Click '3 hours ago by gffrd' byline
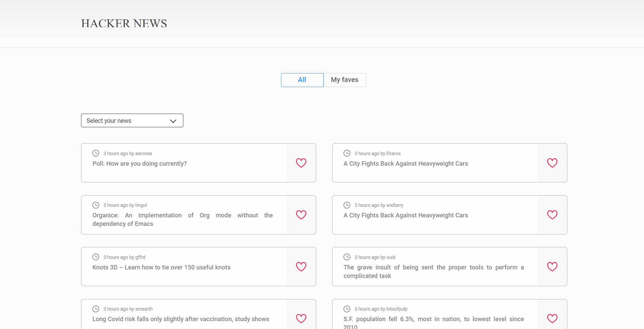 (124, 257)
